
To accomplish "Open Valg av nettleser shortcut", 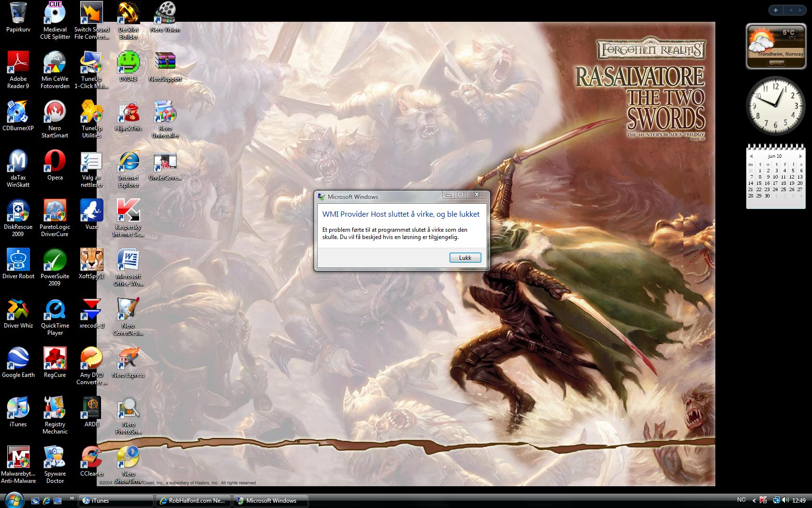I will pyautogui.click(x=91, y=168).
